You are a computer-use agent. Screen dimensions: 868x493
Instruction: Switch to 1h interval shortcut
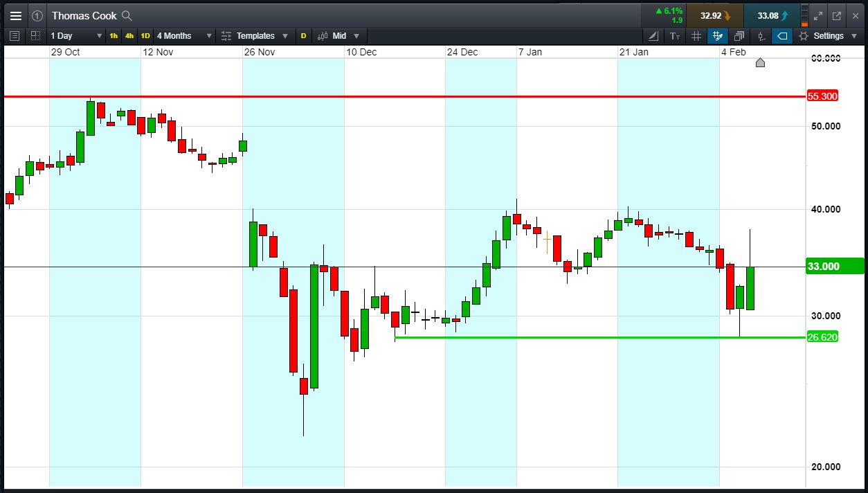pyautogui.click(x=114, y=36)
